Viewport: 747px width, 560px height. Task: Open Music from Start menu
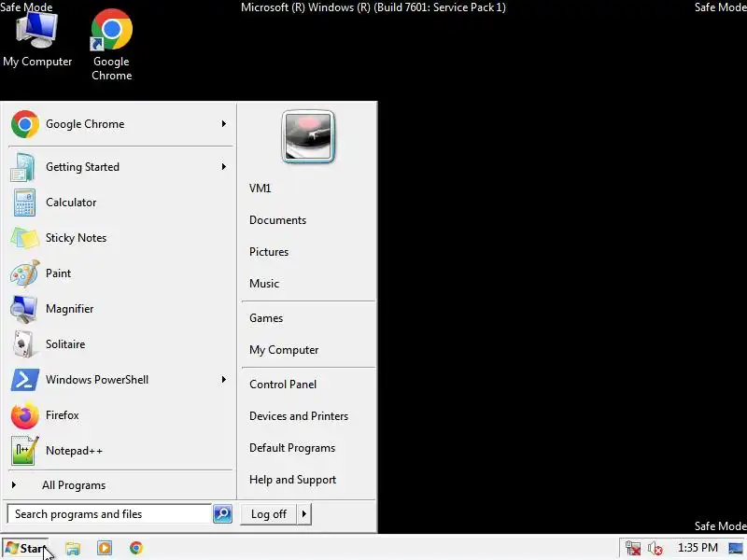[264, 284]
